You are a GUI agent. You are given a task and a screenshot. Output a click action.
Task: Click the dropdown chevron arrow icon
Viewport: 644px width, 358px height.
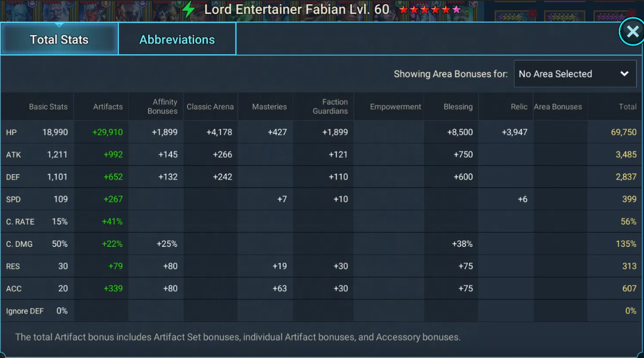pos(624,74)
